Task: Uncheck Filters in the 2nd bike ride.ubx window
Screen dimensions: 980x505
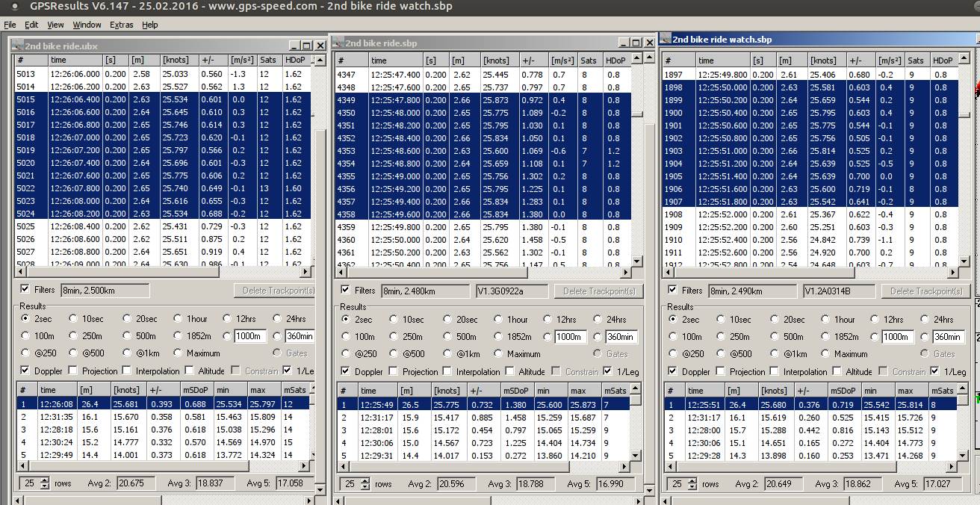Action: coord(25,289)
